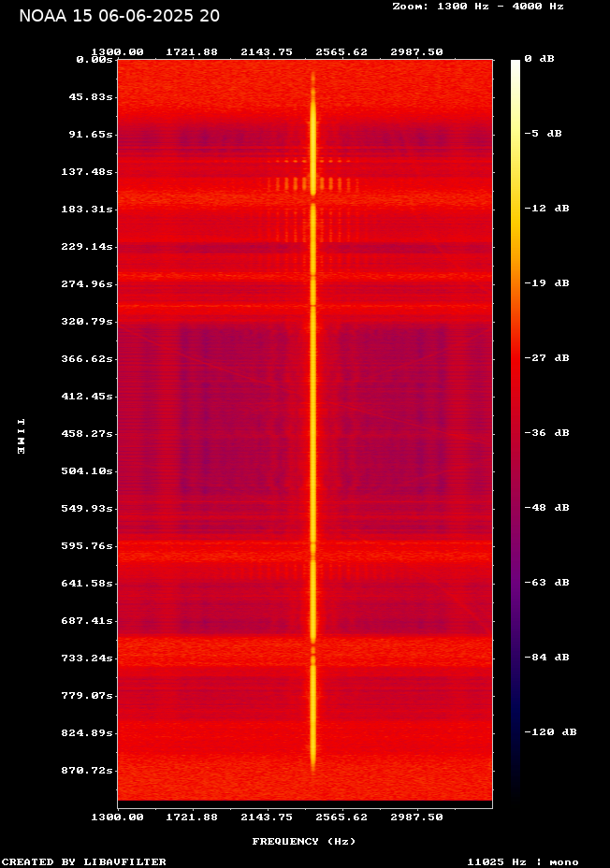Image resolution: width=610 pixels, height=868 pixels.
Task: Click the "870.72s" time label
Action: (x=87, y=771)
